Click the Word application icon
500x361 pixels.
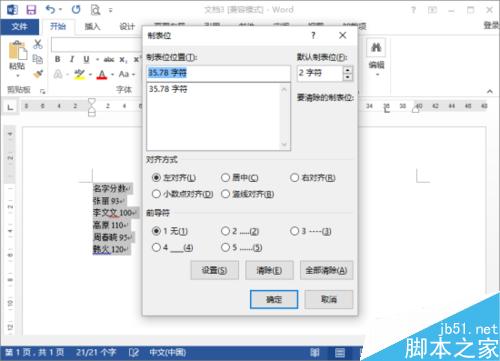(12, 10)
